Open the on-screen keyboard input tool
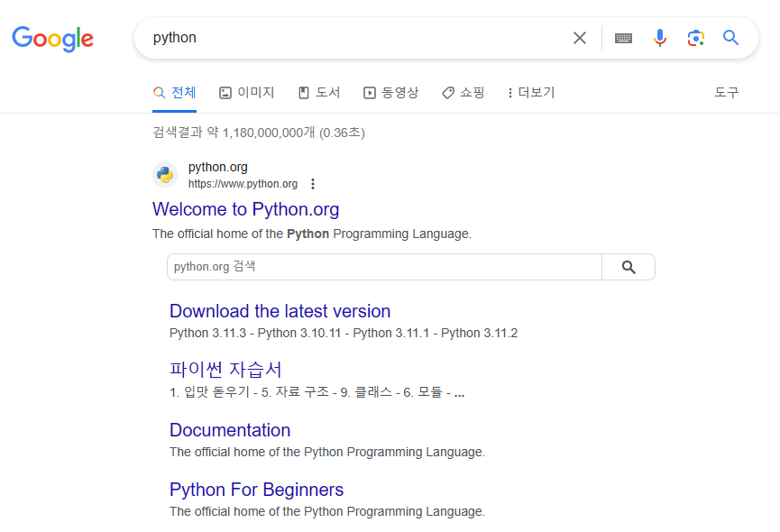780x532 pixels. [623, 38]
